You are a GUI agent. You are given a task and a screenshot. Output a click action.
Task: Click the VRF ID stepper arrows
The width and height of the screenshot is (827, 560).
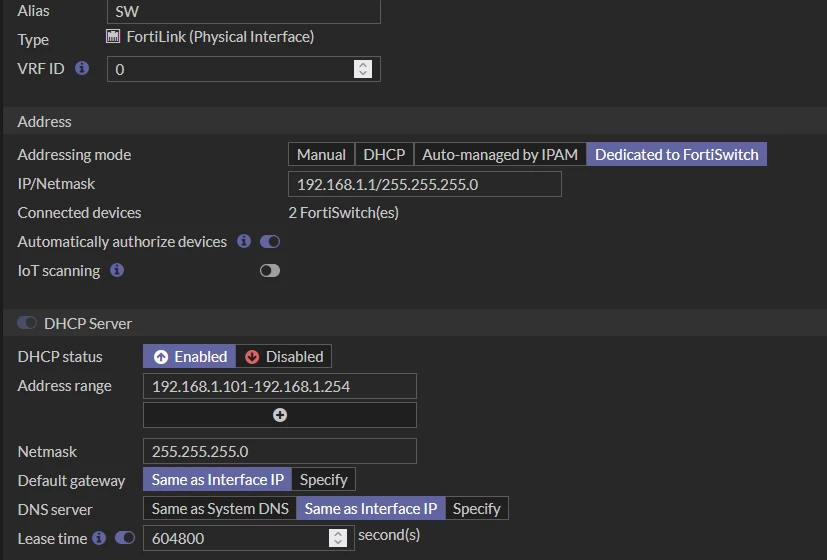coord(363,69)
